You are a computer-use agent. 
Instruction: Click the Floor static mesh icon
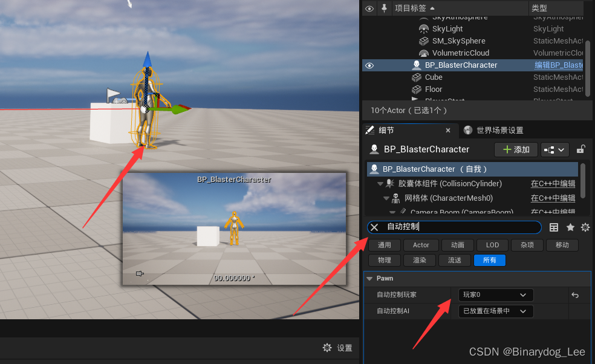pyautogui.click(x=417, y=89)
